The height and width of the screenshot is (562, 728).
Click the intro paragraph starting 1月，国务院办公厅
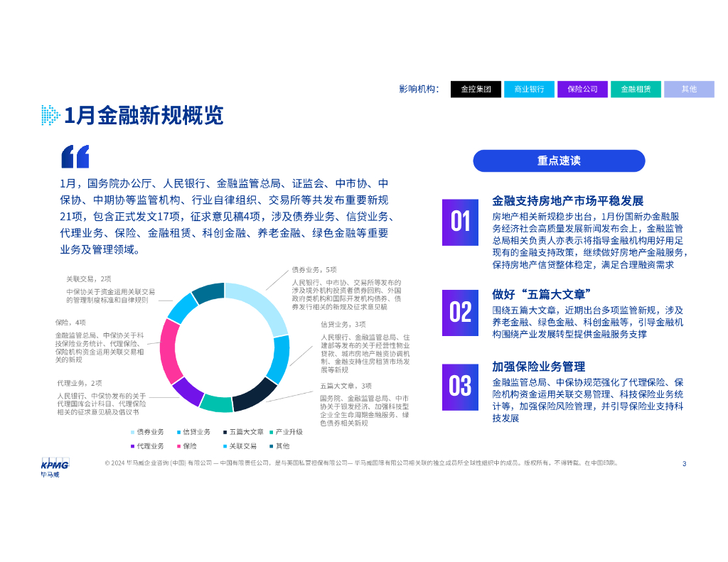click(227, 217)
